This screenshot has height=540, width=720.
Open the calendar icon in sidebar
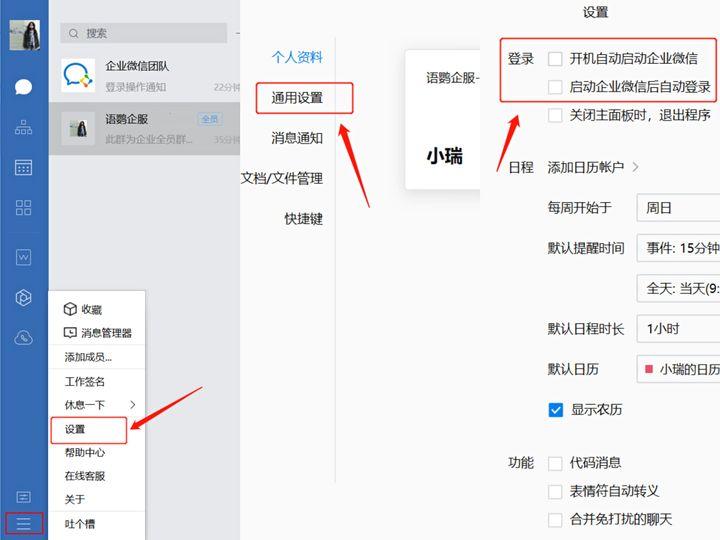click(23, 167)
